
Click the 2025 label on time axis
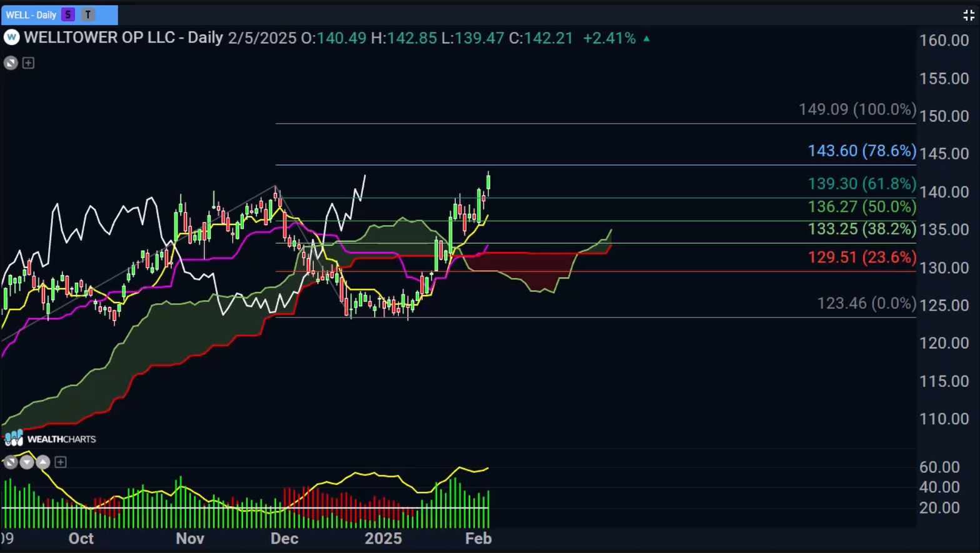[383, 539]
